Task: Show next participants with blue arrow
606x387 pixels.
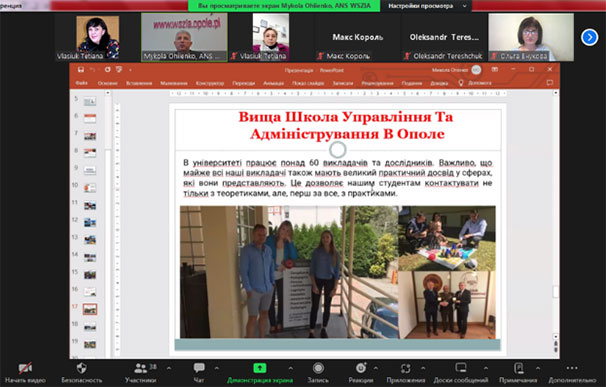Action: click(x=589, y=38)
